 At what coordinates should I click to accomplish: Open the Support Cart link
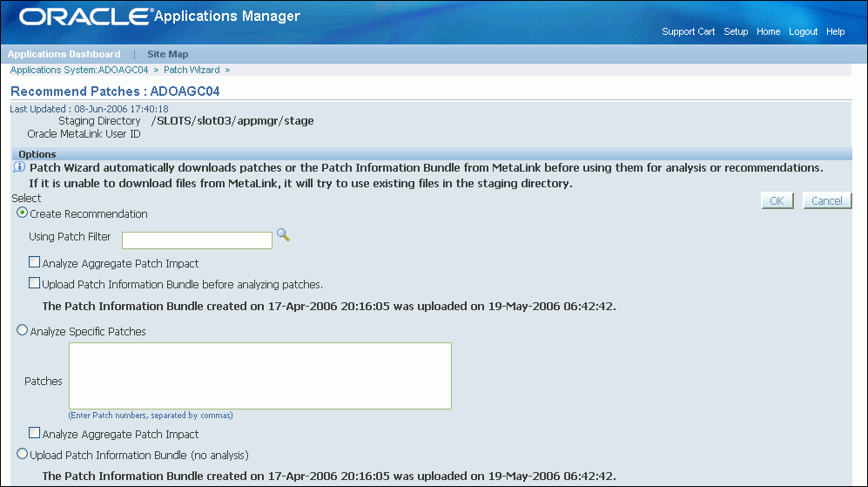click(688, 31)
